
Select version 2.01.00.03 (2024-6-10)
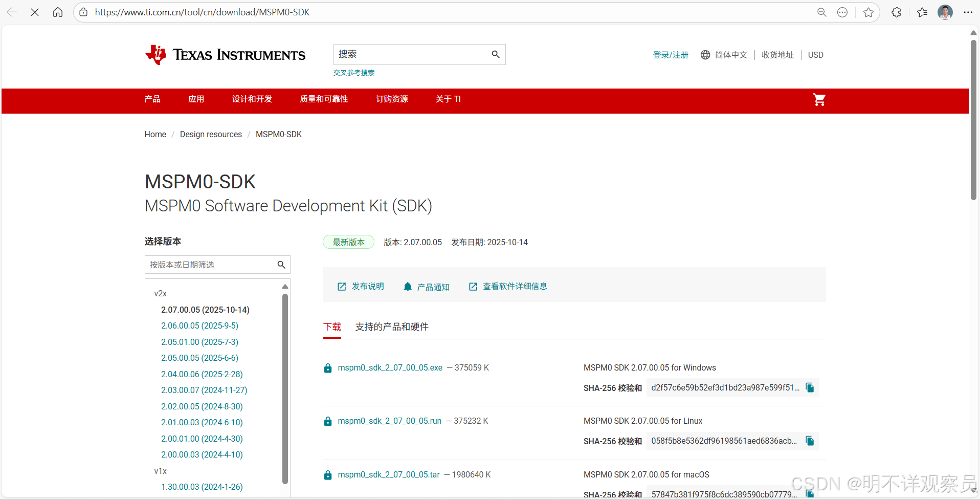click(202, 422)
